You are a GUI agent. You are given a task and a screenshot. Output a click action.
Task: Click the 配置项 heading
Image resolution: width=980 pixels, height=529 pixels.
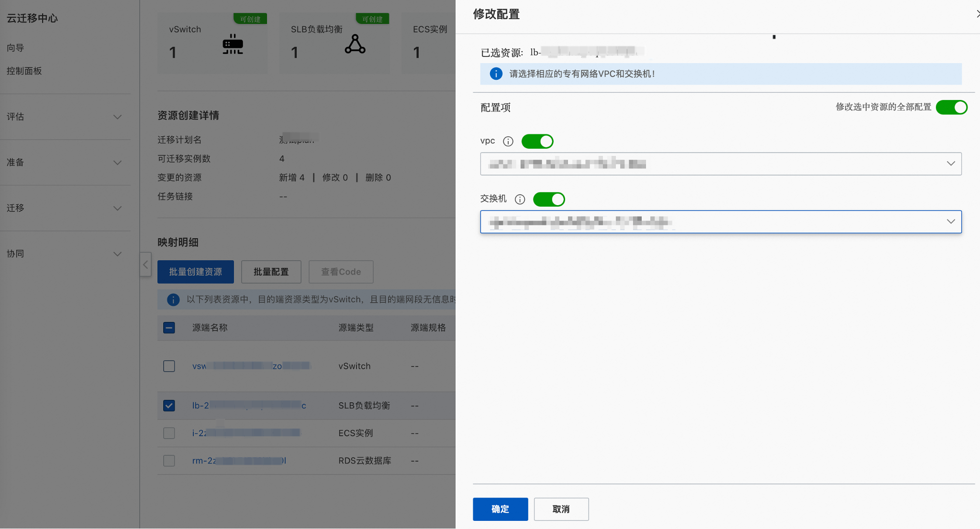[x=495, y=108]
